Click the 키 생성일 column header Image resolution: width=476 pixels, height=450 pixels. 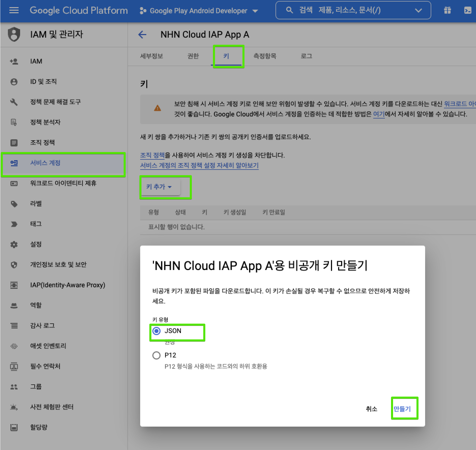(x=235, y=212)
